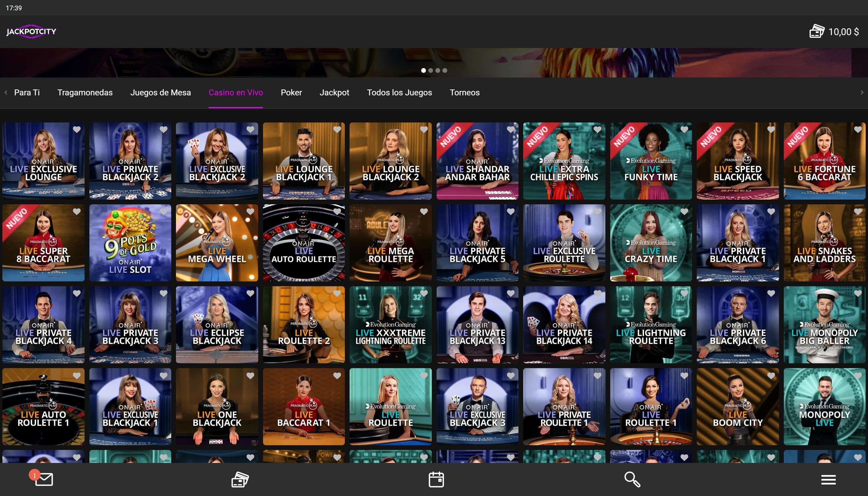Open the calendar promotions icon
The height and width of the screenshot is (496, 868).
pos(436,479)
